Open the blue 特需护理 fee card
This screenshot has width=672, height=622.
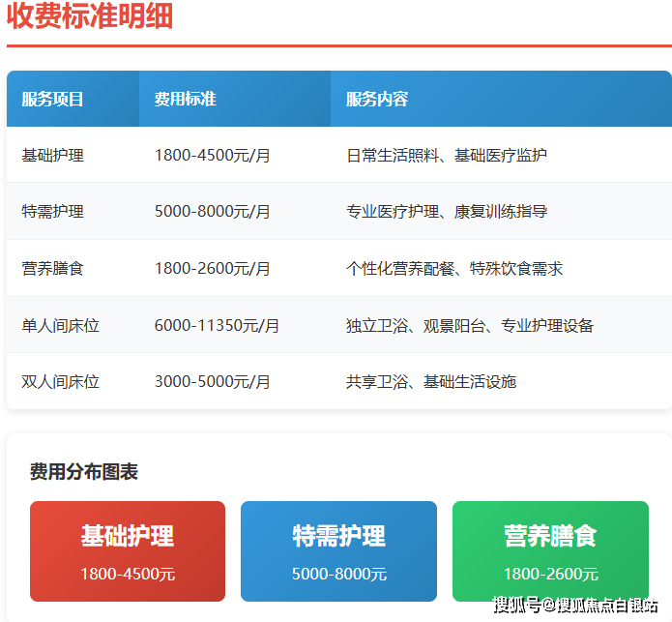pyautogui.click(x=338, y=550)
